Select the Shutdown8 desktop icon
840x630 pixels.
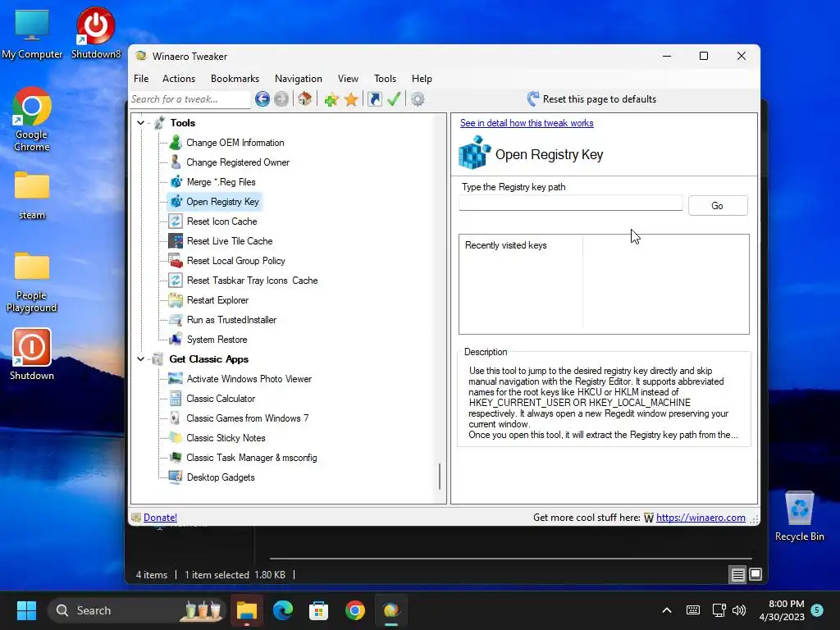96,32
